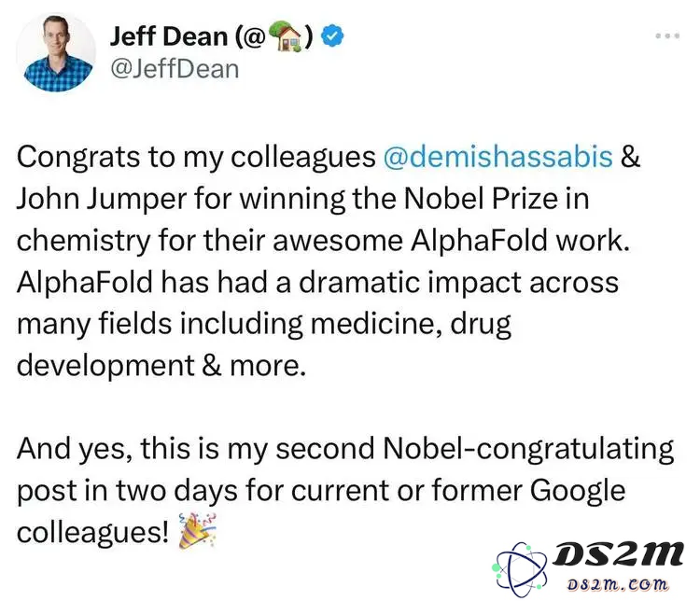Click the word colleagues! before the emoji

click(92, 533)
